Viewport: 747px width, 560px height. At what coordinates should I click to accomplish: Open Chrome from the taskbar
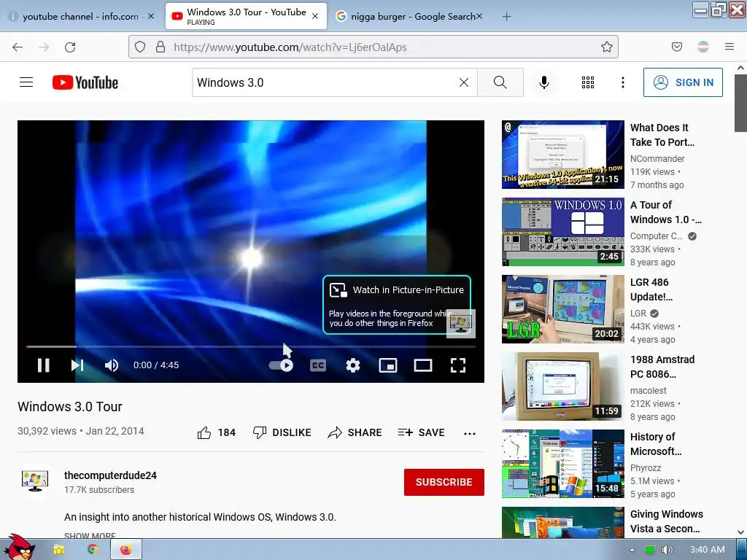click(93, 550)
